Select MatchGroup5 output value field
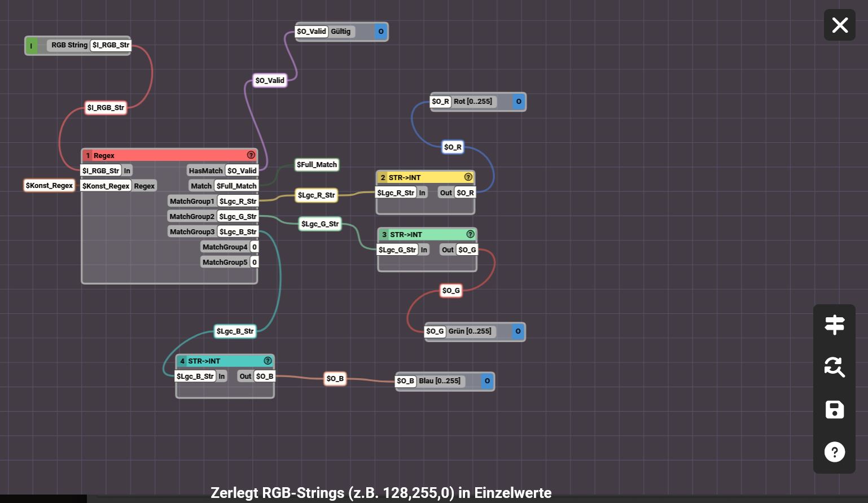 255,262
